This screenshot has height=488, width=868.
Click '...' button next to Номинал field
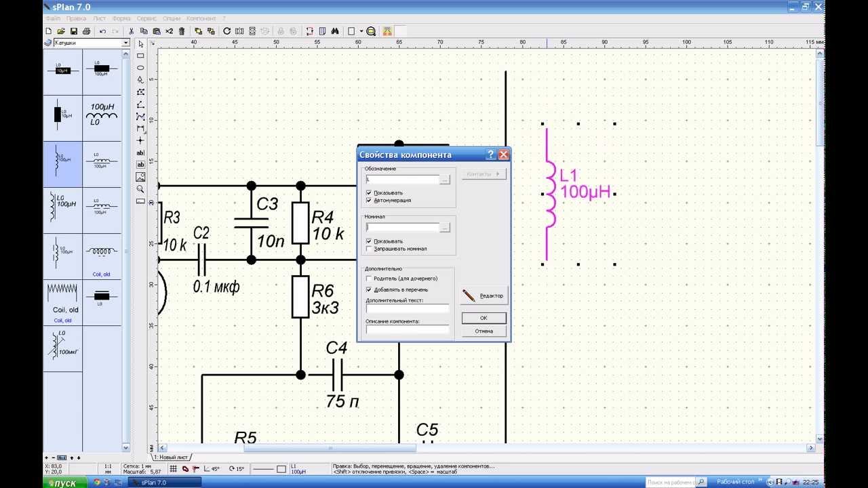(x=445, y=228)
